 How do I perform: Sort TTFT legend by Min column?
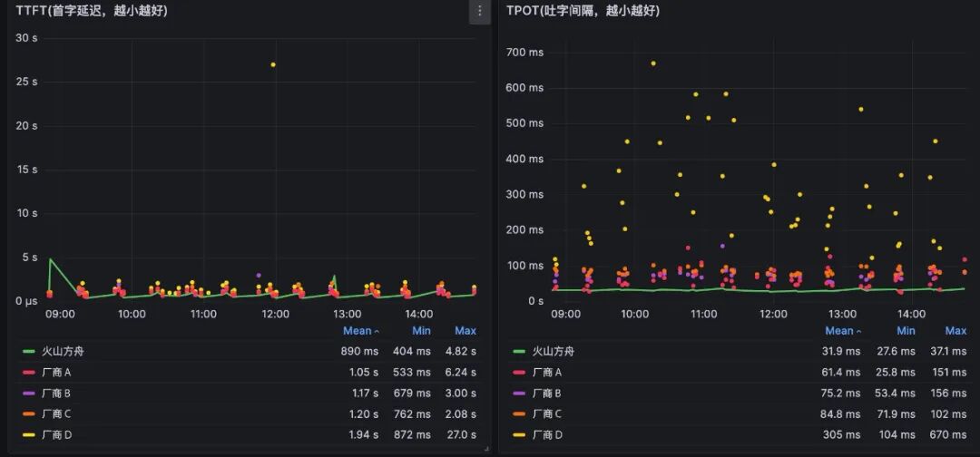coord(421,331)
